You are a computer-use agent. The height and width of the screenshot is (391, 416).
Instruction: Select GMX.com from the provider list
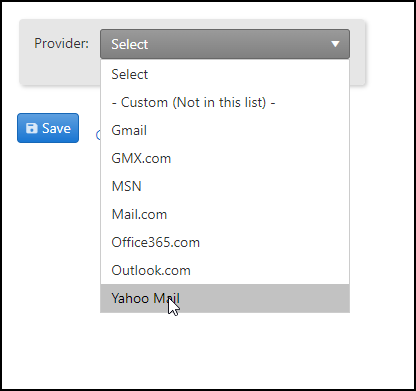(225, 158)
